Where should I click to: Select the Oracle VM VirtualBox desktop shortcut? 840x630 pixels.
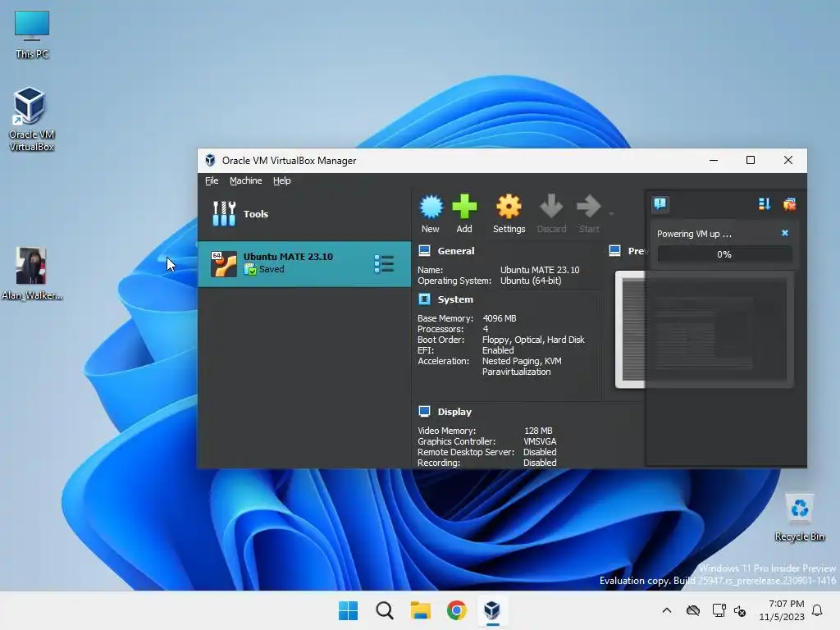(31, 119)
